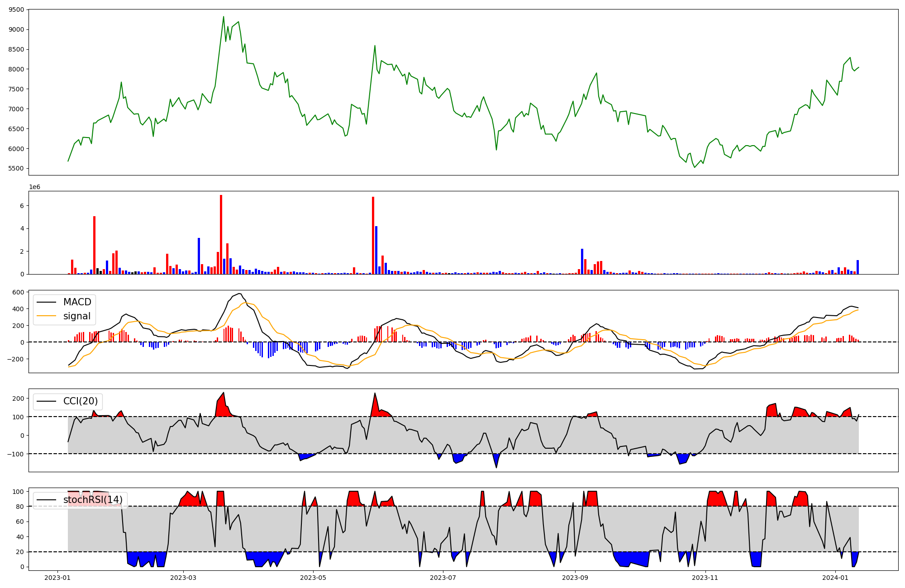Image resolution: width=905 pixels, height=588 pixels.
Task: Click the 2023-01 x-axis date label
Action: coord(57,578)
